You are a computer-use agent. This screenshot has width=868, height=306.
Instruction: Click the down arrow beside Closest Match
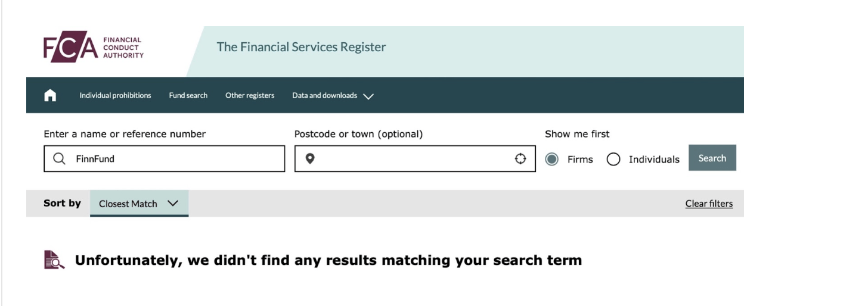tap(173, 204)
